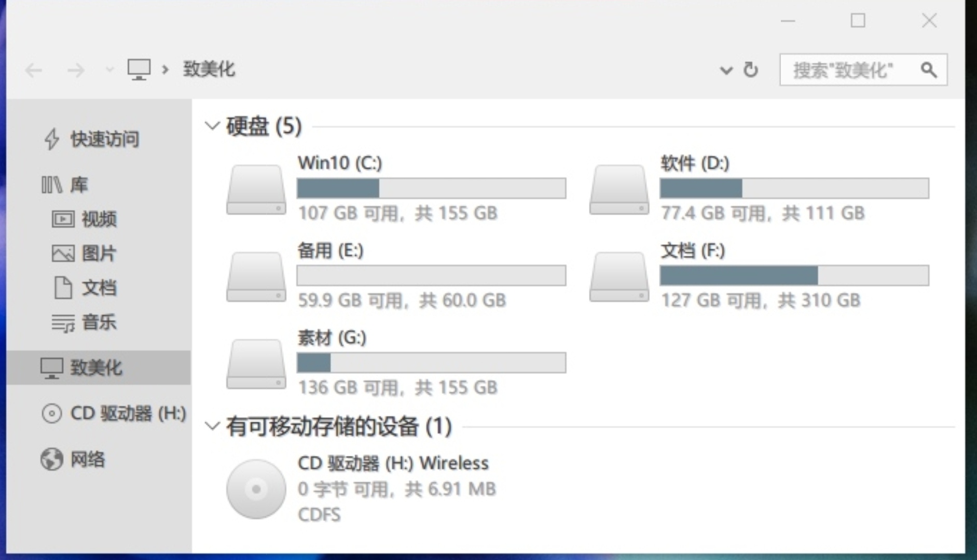Click the 致美化 breadcrumb in address bar

(209, 69)
